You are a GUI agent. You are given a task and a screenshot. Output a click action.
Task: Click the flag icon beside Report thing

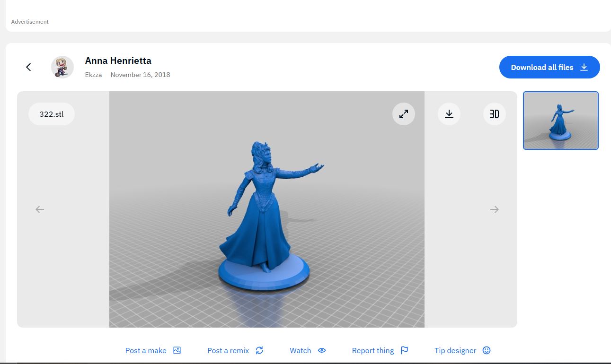pos(404,350)
